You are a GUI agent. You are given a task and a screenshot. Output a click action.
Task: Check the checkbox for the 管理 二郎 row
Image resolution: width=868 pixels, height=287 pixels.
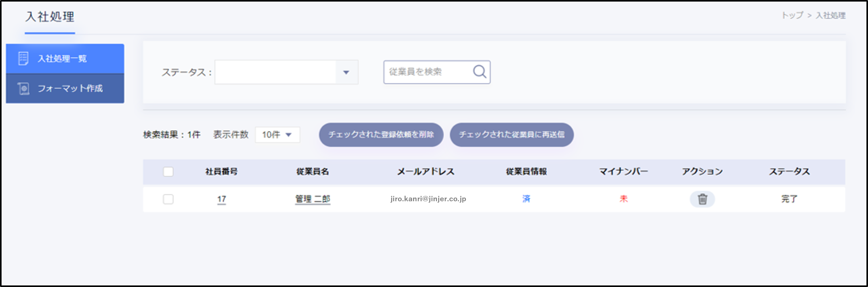point(168,199)
